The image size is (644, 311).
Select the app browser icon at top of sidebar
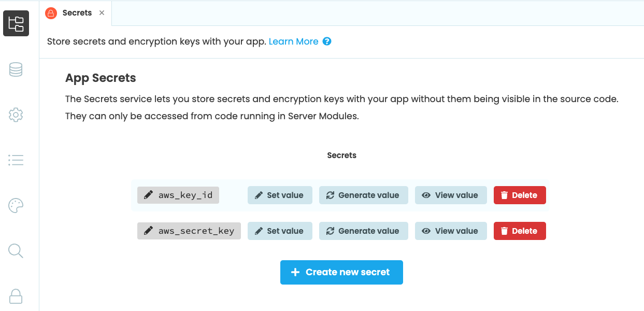[x=16, y=23]
